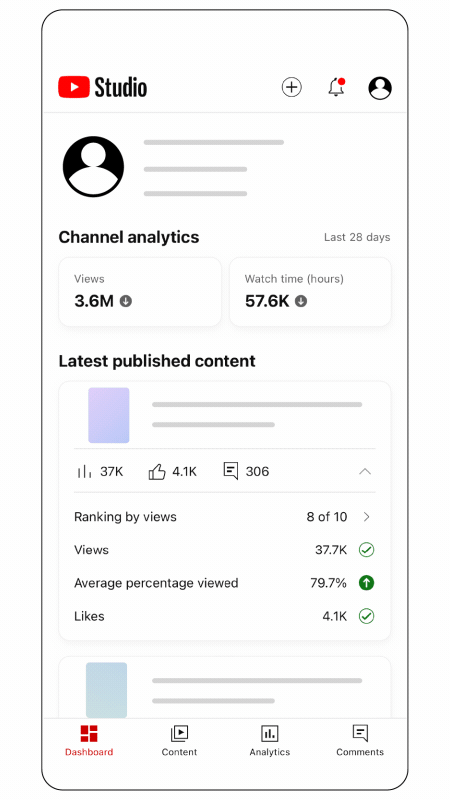Open the Watch time (hours) card

[311, 292]
